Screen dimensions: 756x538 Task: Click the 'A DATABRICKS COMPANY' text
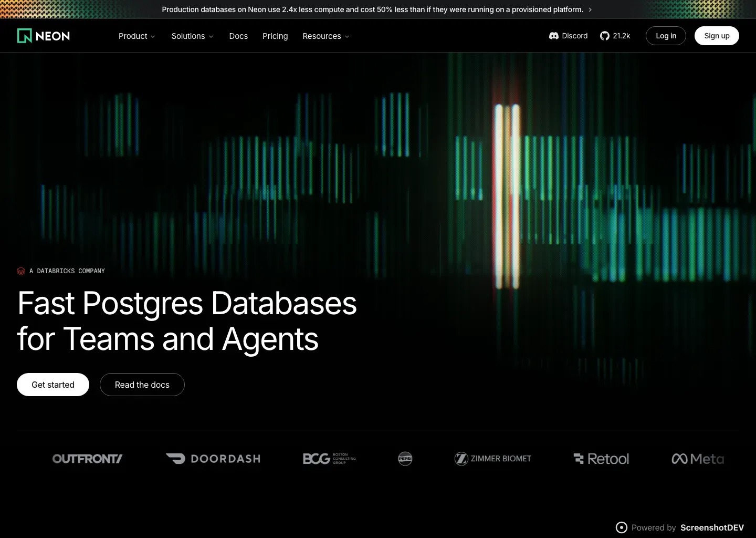point(67,271)
